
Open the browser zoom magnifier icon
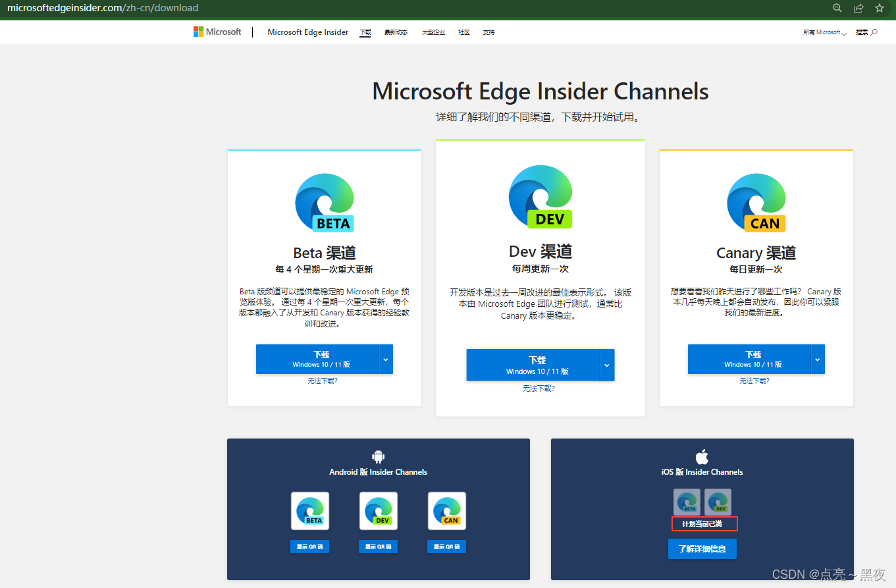coord(837,8)
